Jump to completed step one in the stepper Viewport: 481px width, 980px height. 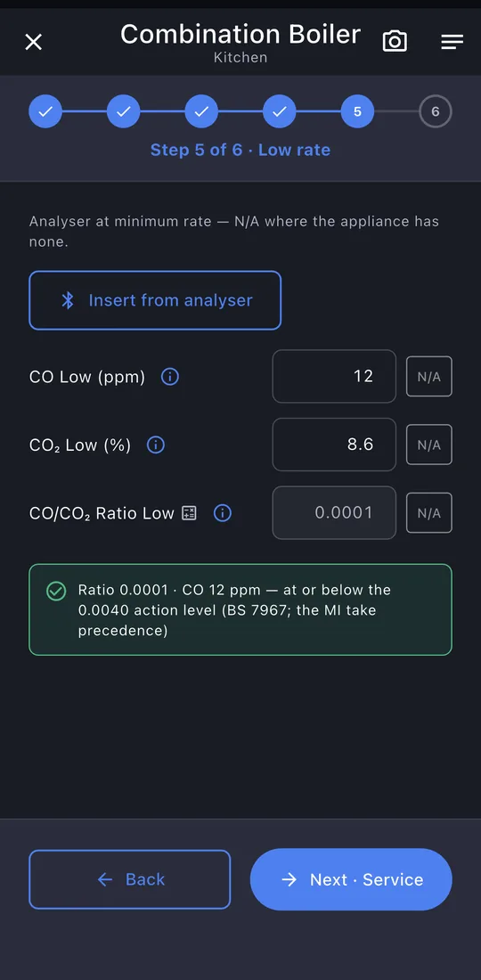point(45,111)
